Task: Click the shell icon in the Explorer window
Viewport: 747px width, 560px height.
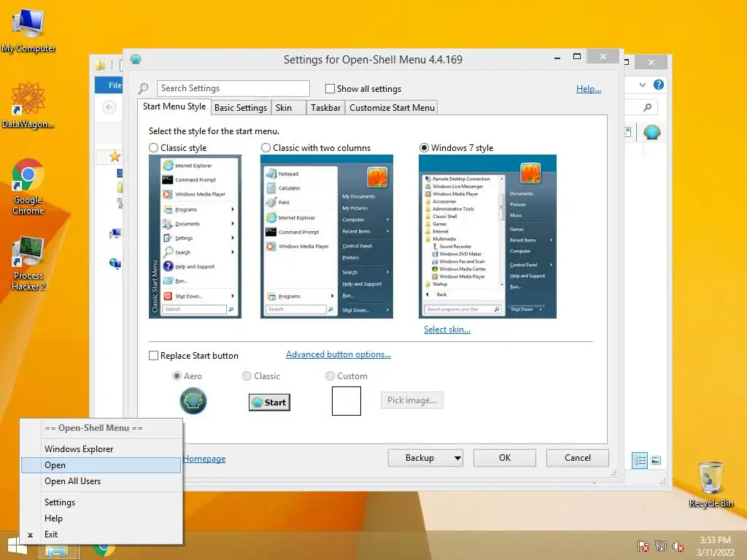Action: tap(651, 132)
